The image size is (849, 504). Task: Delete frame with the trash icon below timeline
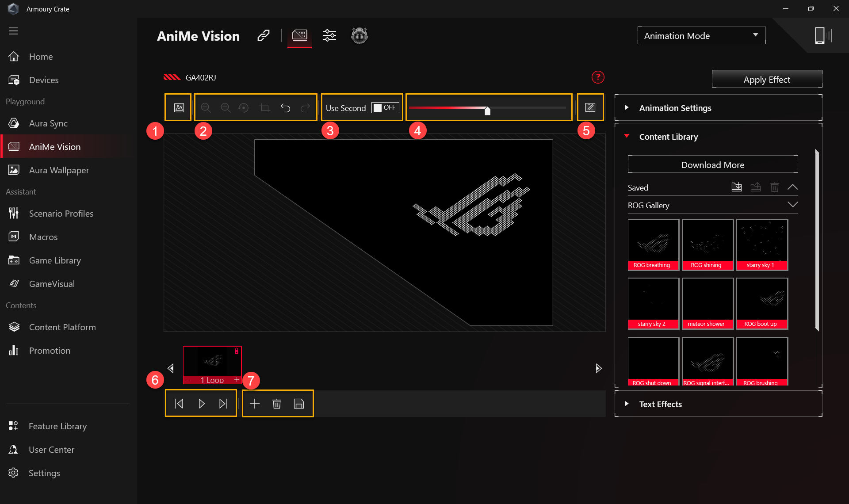pos(277,404)
